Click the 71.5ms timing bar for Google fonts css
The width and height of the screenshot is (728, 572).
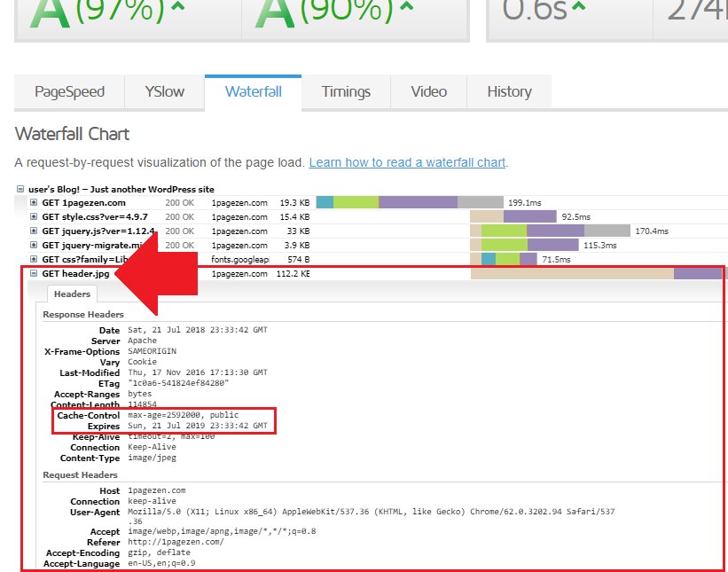(x=504, y=259)
